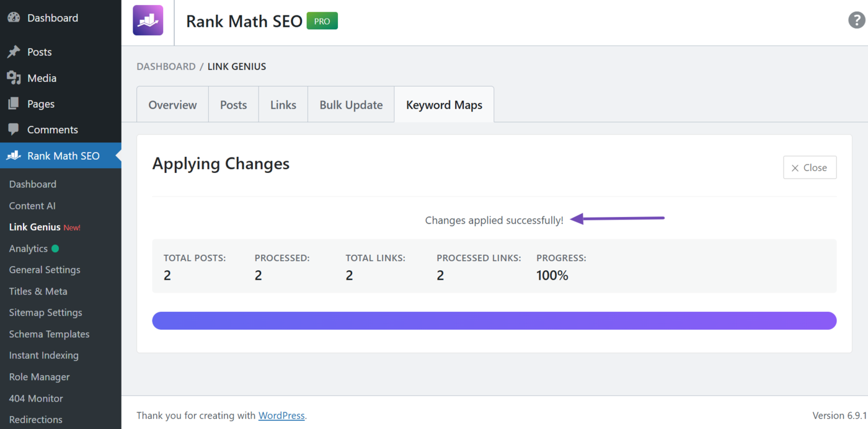This screenshot has height=429, width=868.
Task: Click the TOTAL LINKS value
Action: [x=350, y=275]
